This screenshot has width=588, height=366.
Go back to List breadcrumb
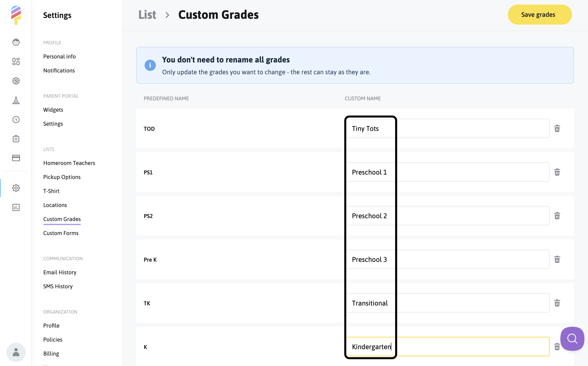[147, 15]
